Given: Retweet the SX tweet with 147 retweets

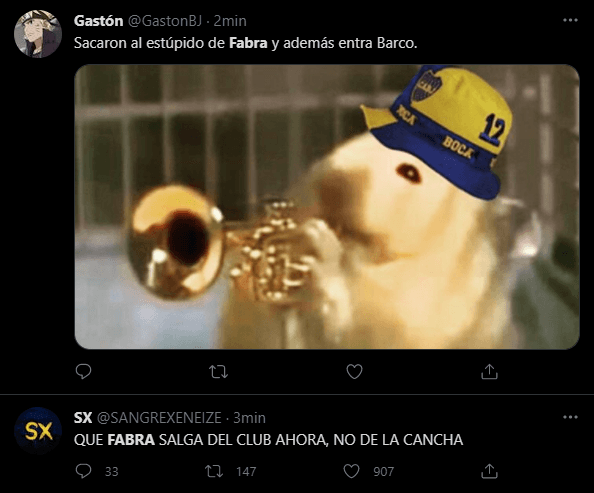Looking at the screenshot, I should [214, 471].
